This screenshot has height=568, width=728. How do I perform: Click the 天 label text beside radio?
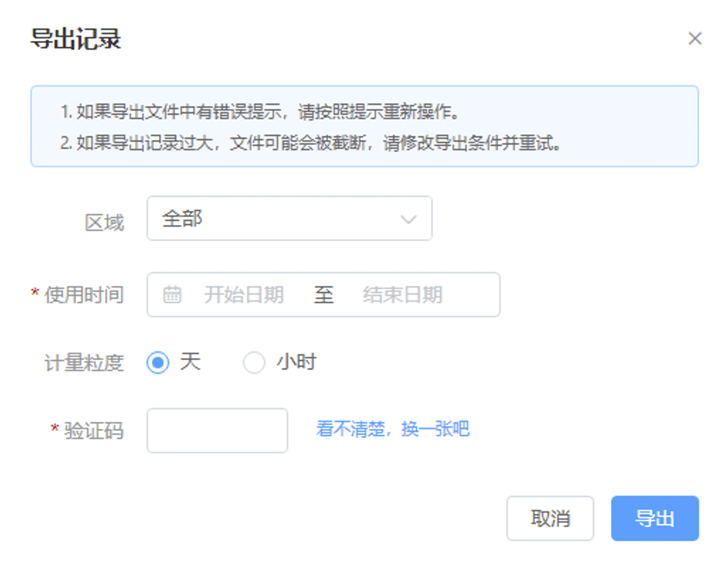click(190, 362)
